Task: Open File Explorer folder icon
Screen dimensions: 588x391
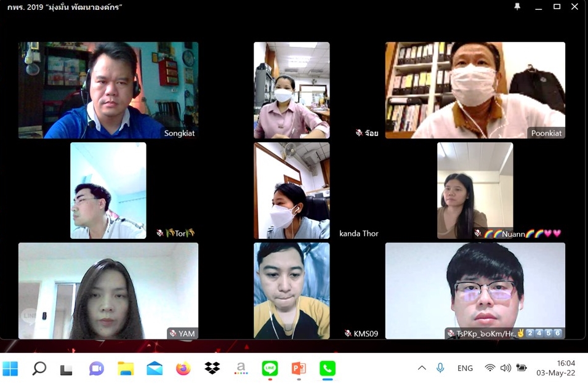Action: point(126,368)
